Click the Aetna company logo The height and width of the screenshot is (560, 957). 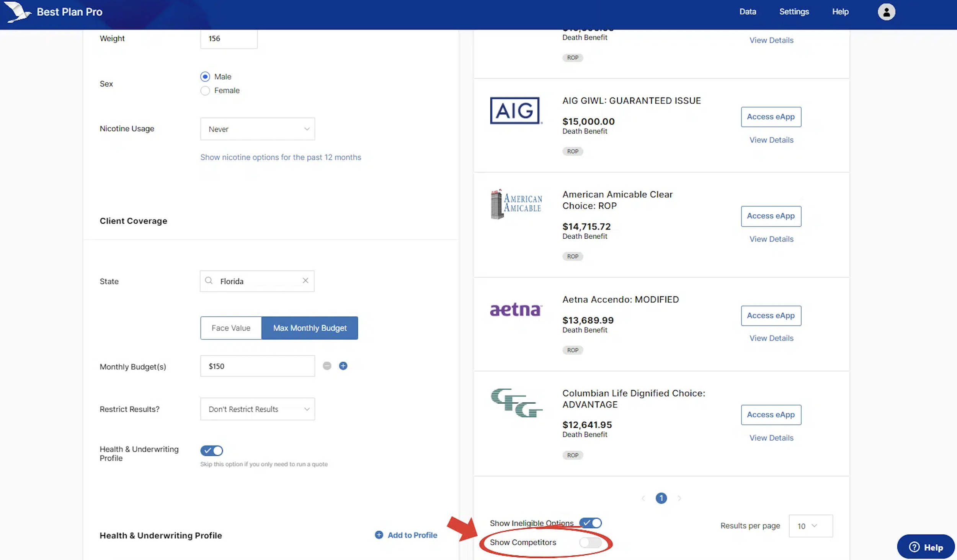(x=516, y=309)
